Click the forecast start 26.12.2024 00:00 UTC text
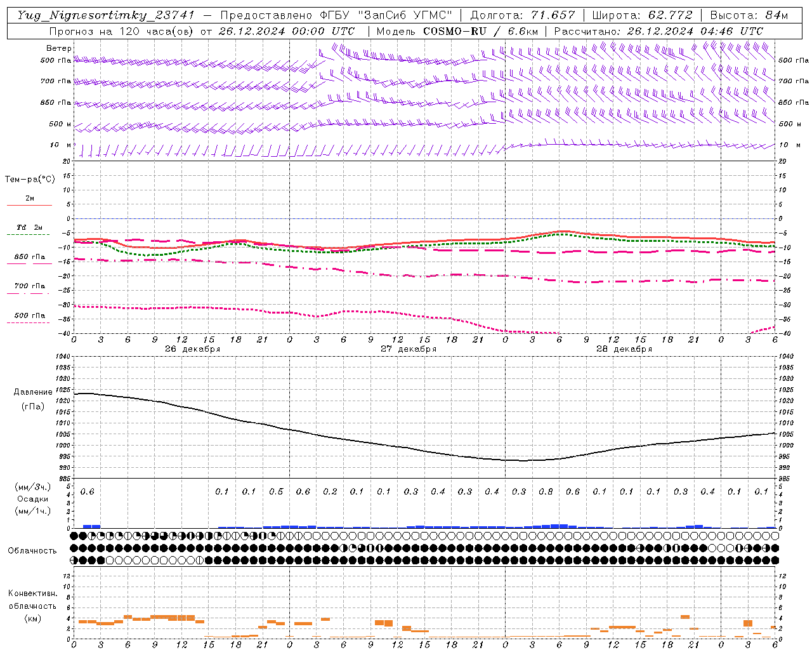This screenshot has width=812, height=650. 287,31
